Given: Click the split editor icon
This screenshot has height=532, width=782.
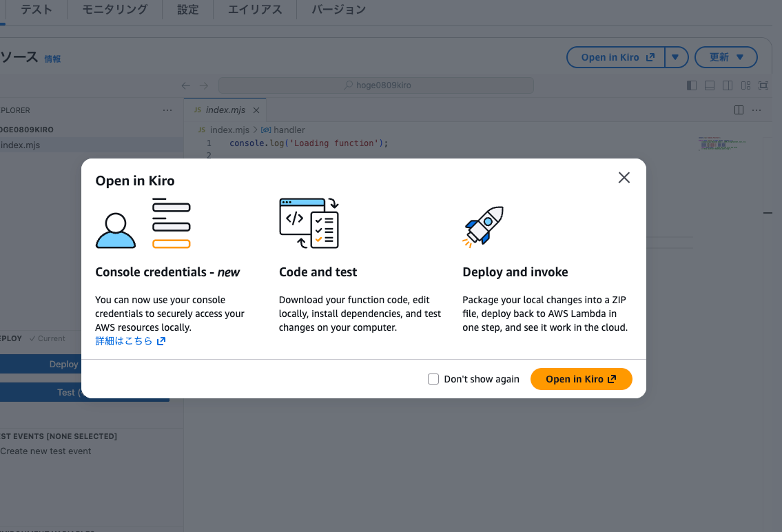Looking at the screenshot, I should tap(739, 110).
